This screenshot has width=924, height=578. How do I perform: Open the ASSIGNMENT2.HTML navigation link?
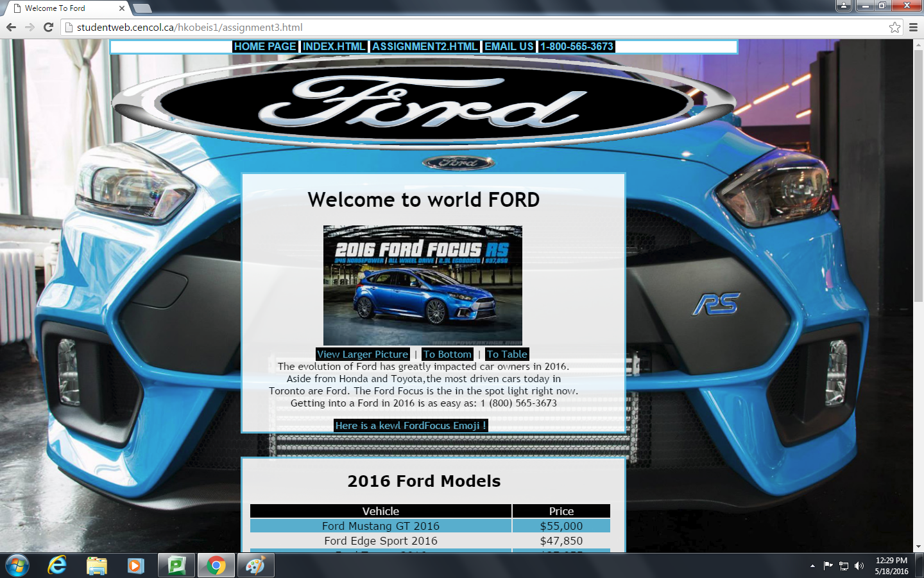[425, 47]
